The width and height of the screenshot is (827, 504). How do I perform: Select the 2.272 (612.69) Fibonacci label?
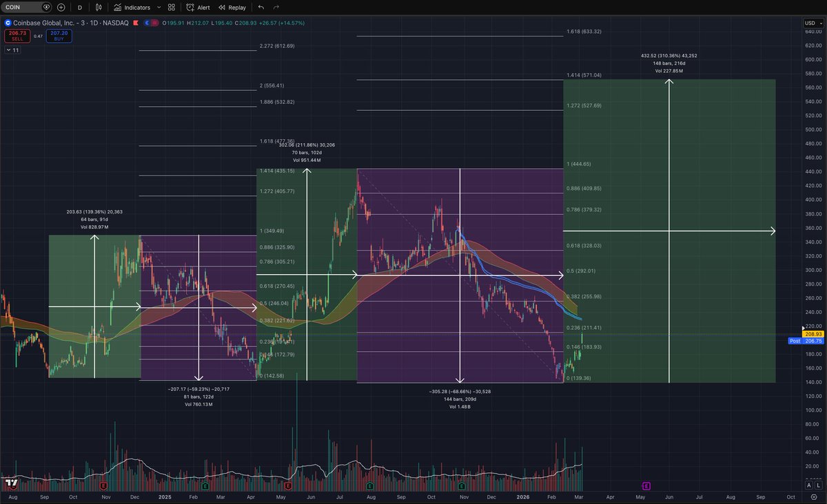coord(277,46)
